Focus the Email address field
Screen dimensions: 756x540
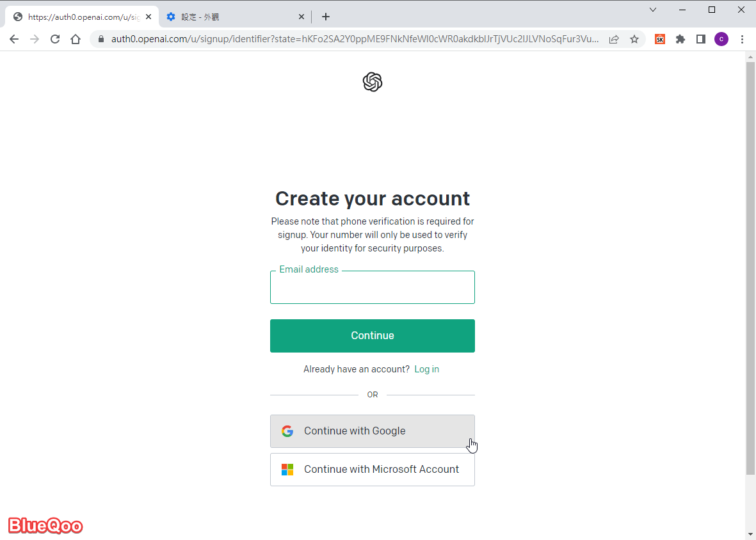point(372,288)
